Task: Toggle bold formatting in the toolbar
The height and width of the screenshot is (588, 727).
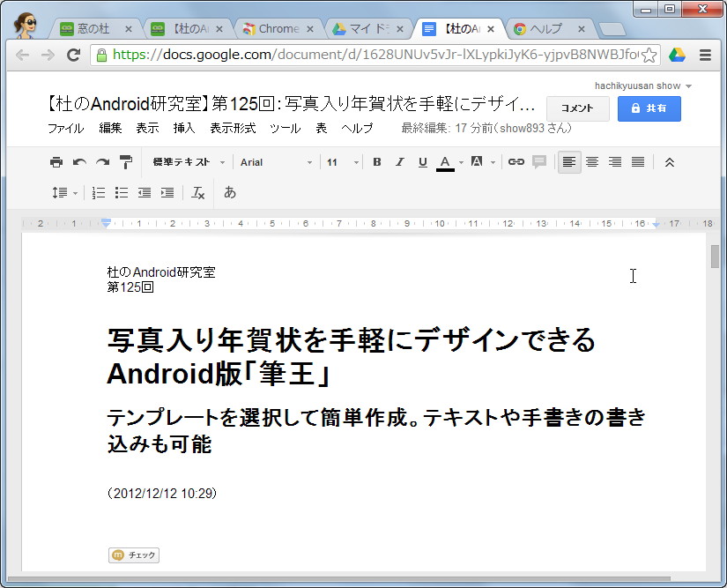Action: click(376, 162)
